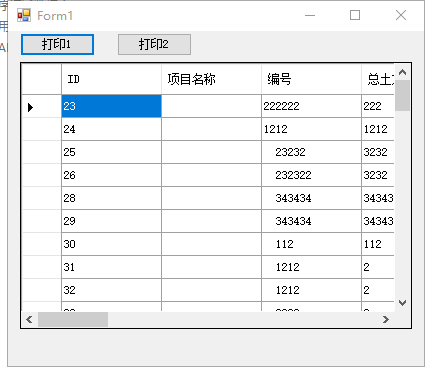Select the cell with ID 29
432x374 pixels.
111,221
